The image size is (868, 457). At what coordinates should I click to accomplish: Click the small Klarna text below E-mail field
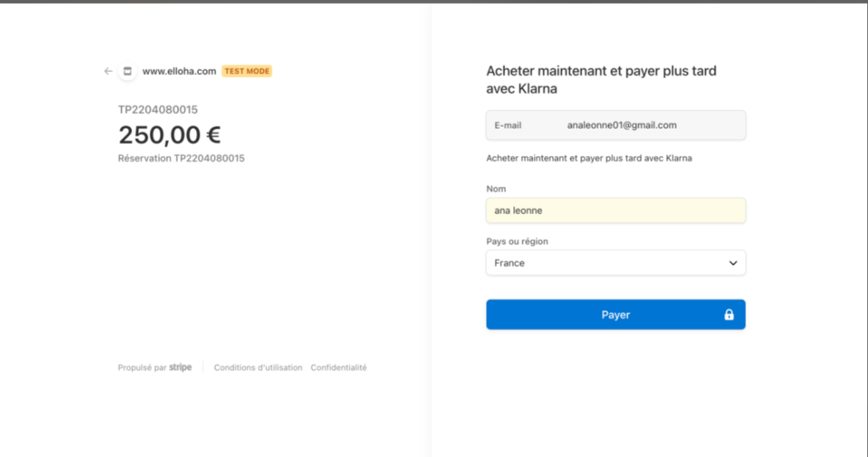tap(589, 159)
